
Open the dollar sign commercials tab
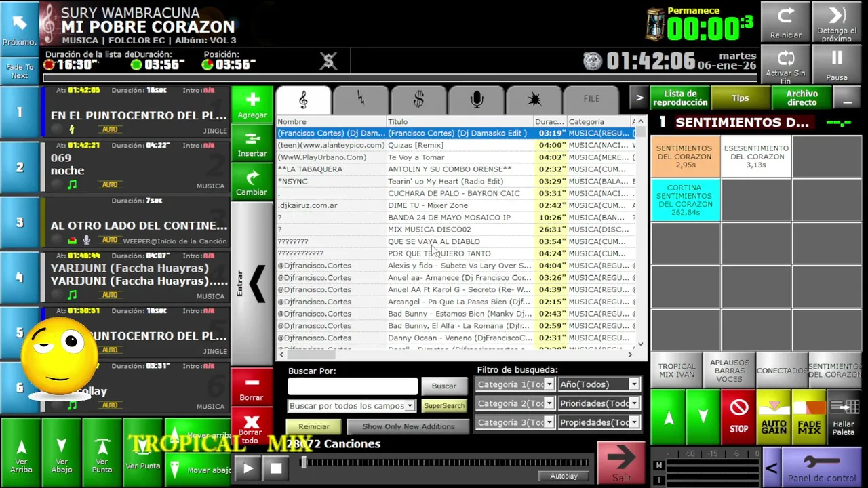click(x=418, y=100)
